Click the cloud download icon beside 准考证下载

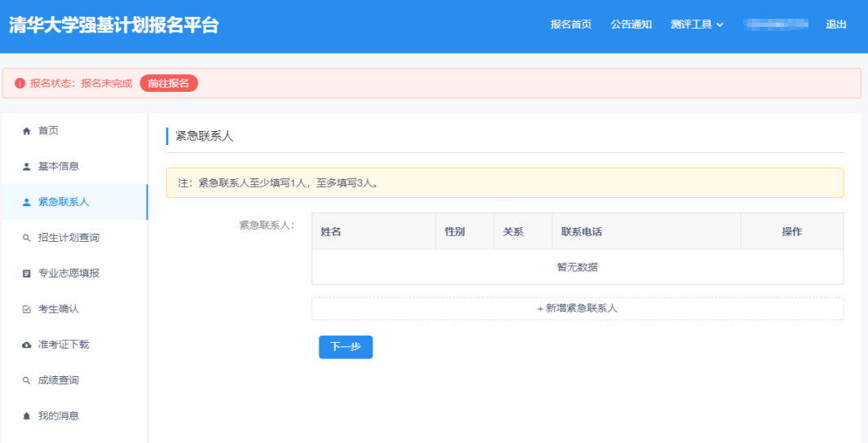(x=26, y=345)
